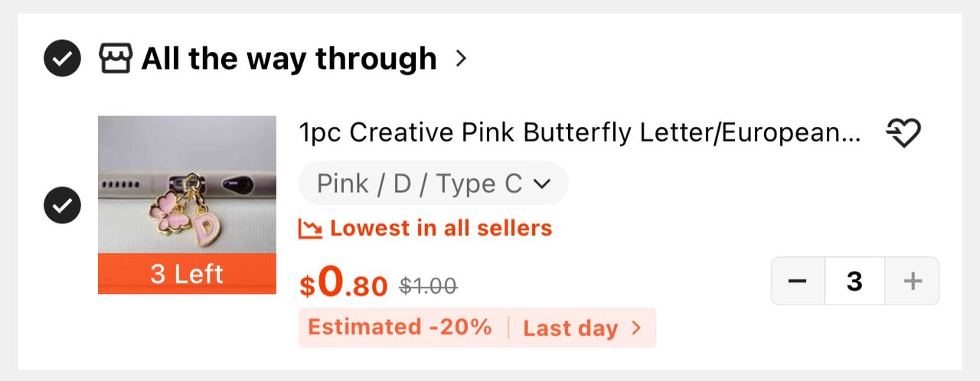The width and height of the screenshot is (980, 381).
Task: Click the storefront icon beside the shop name
Action: [116, 58]
